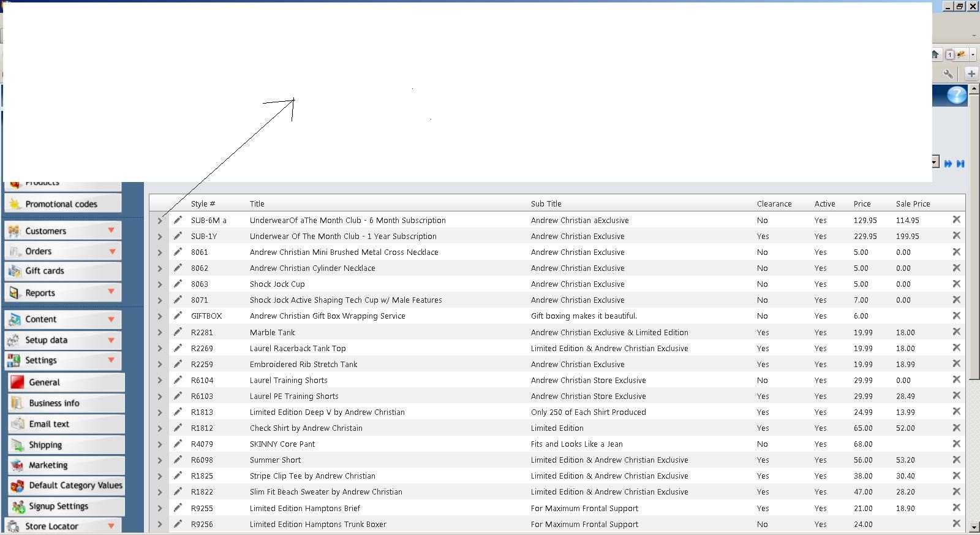This screenshot has width=980, height=535.
Task: Click subtitle 'Only 250 of Each Shirt Produced'
Action: coord(588,412)
